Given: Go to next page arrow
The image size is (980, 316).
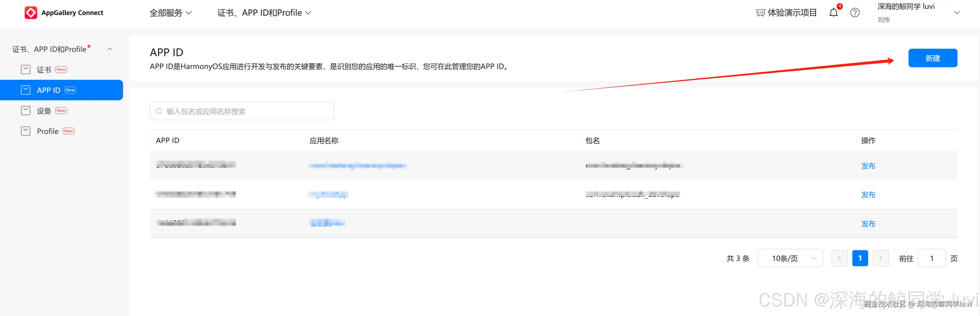Looking at the screenshot, I should pos(880,258).
